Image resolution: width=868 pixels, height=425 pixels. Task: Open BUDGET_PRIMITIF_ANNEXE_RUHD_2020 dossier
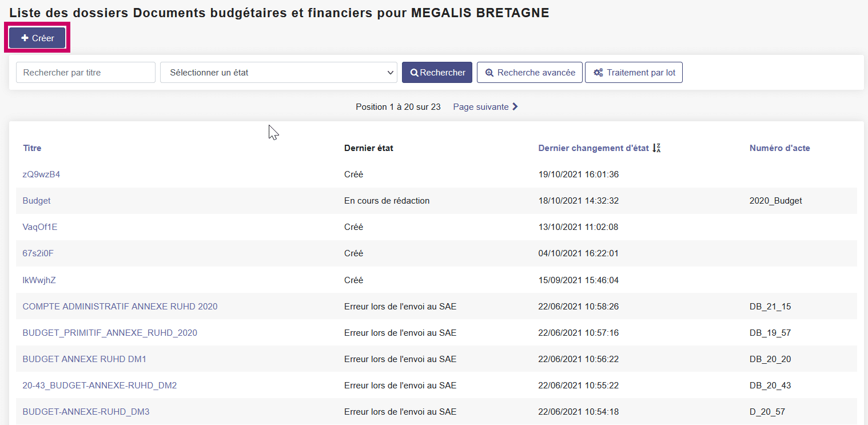110,333
